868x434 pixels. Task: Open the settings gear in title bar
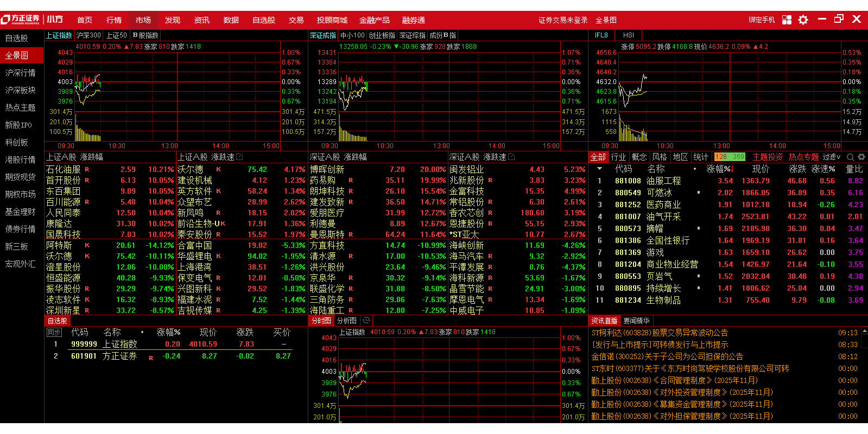[x=803, y=20]
